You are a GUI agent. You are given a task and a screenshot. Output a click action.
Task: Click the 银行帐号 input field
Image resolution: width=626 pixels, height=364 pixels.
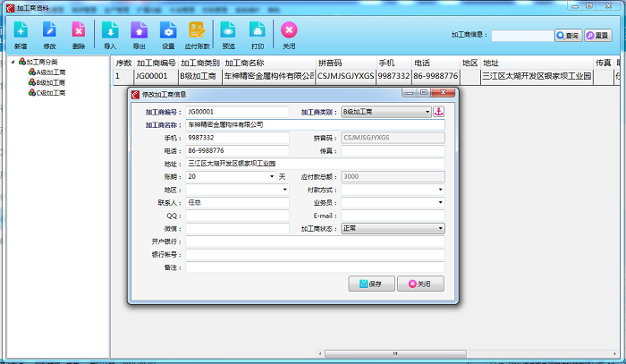pos(315,254)
